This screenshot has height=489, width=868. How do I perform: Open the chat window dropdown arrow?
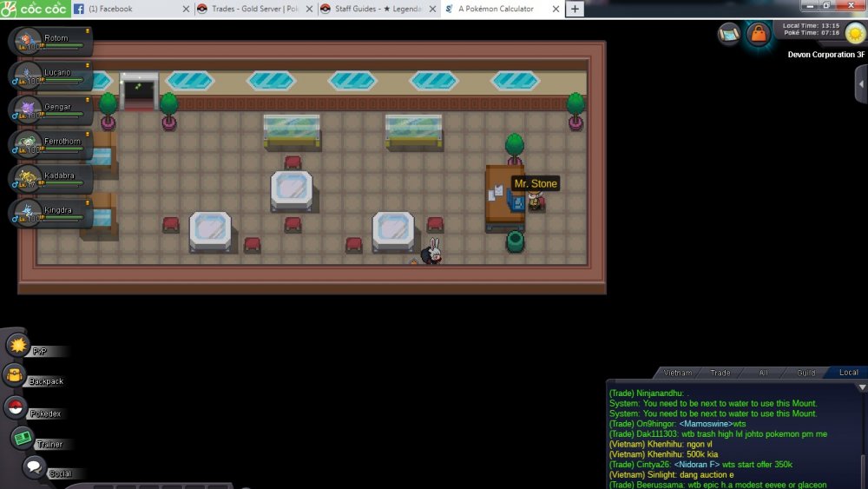point(861,387)
